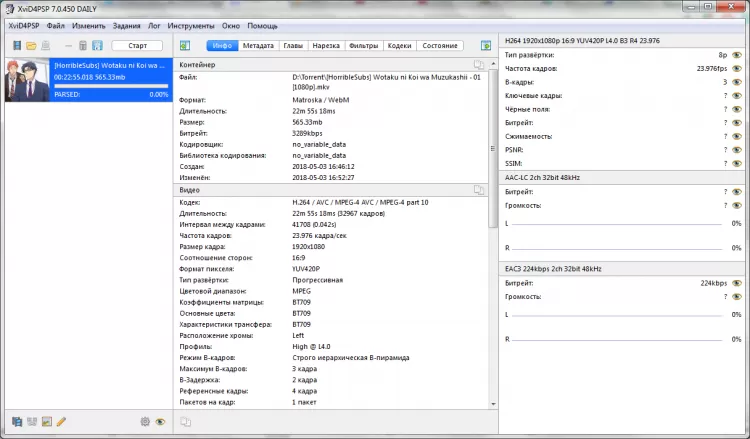Toggle the eye for B-кадры

(737, 82)
